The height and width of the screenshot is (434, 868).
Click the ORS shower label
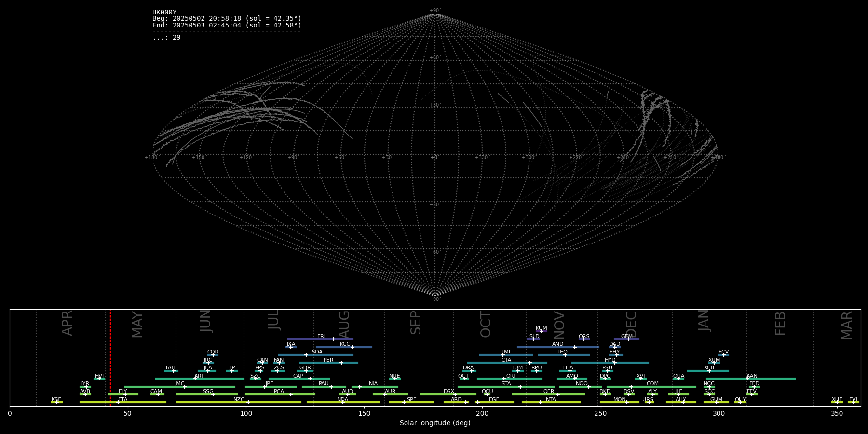pyautogui.click(x=583, y=337)
